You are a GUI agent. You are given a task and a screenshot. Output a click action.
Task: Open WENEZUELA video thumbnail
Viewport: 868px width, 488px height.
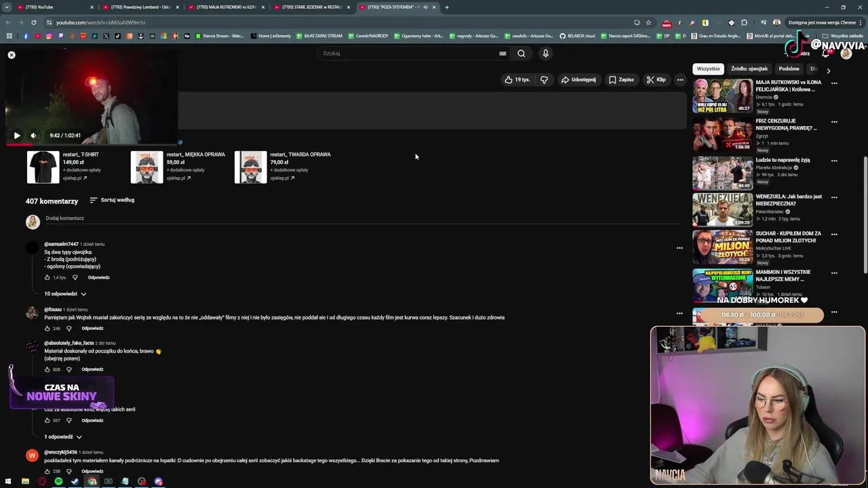pyautogui.click(x=722, y=209)
